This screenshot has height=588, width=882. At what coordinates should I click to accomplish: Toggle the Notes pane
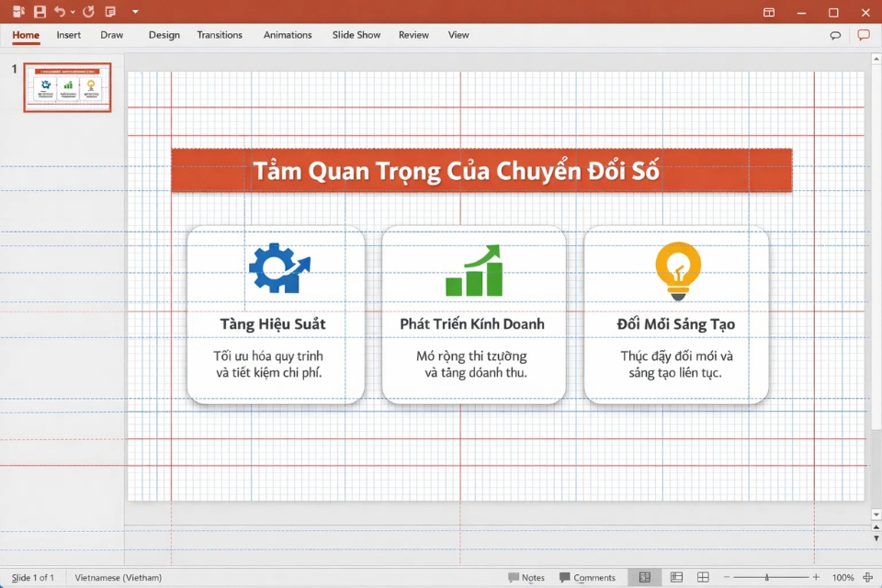[526, 577]
